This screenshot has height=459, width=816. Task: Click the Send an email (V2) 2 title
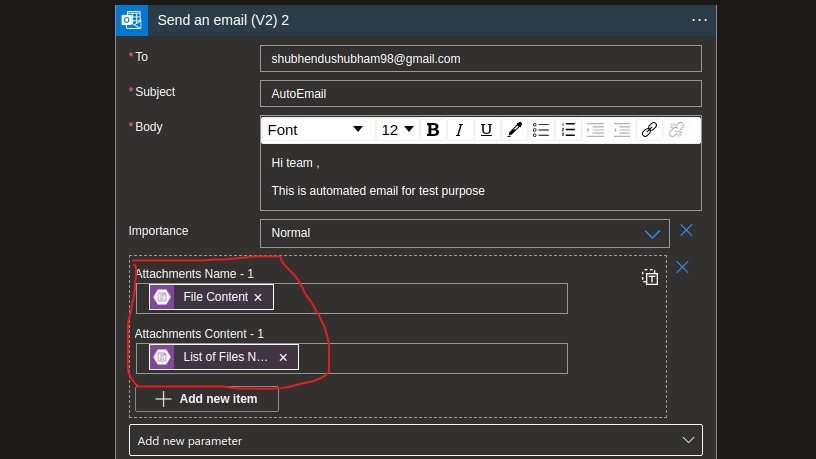point(223,20)
